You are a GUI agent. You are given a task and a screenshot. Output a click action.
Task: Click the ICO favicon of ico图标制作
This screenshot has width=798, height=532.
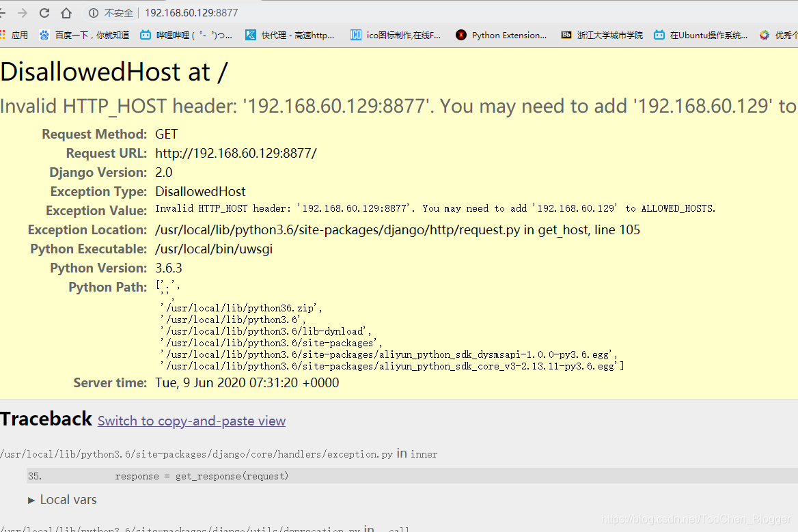tap(356, 35)
